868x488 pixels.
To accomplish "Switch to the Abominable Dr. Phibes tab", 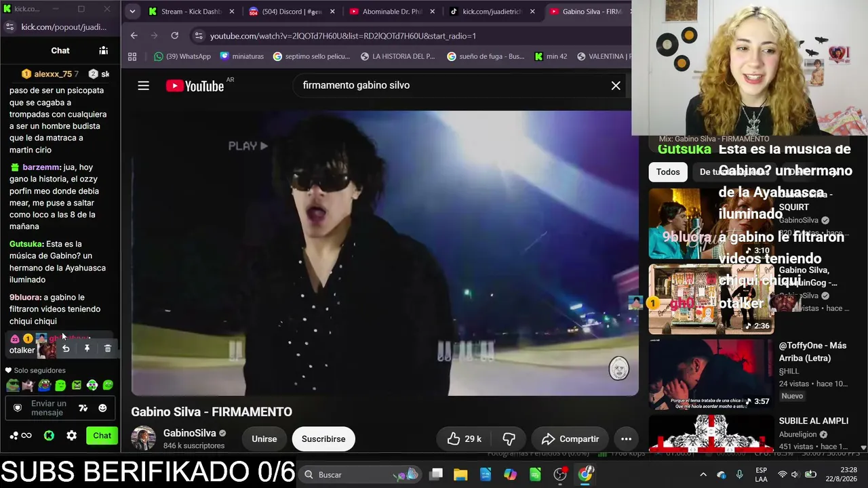I will tap(387, 12).
